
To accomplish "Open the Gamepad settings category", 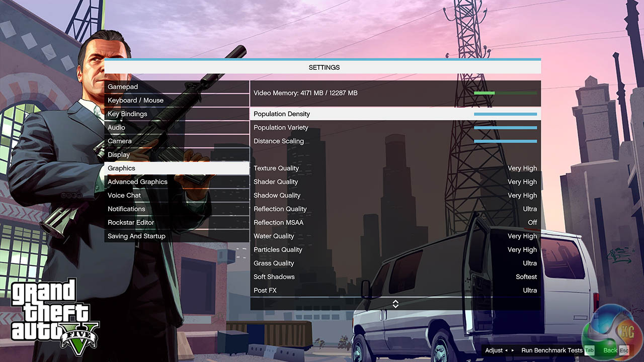I will coord(177,87).
